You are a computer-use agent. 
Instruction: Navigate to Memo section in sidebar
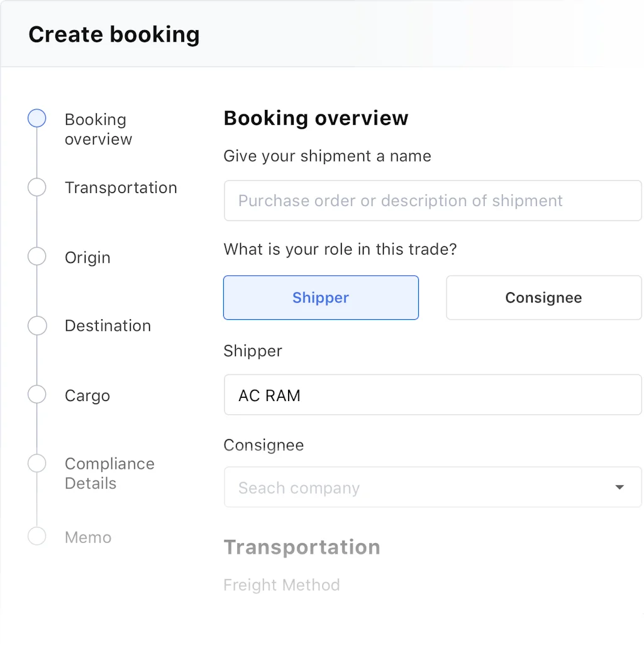[x=87, y=537]
